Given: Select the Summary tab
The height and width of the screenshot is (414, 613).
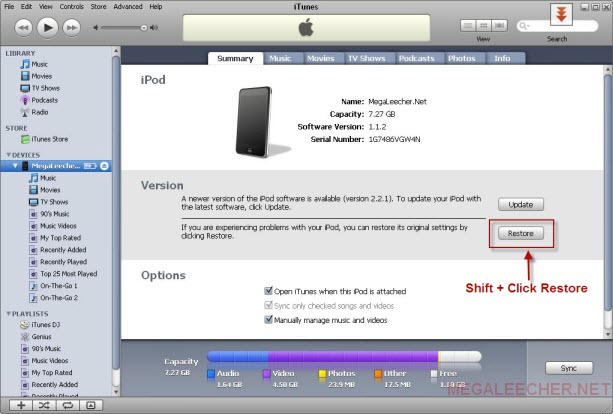Looking at the screenshot, I should coord(235,58).
